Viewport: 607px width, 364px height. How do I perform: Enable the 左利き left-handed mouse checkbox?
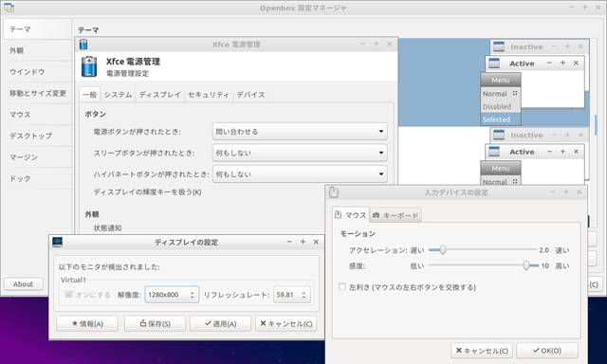pyautogui.click(x=342, y=286)
